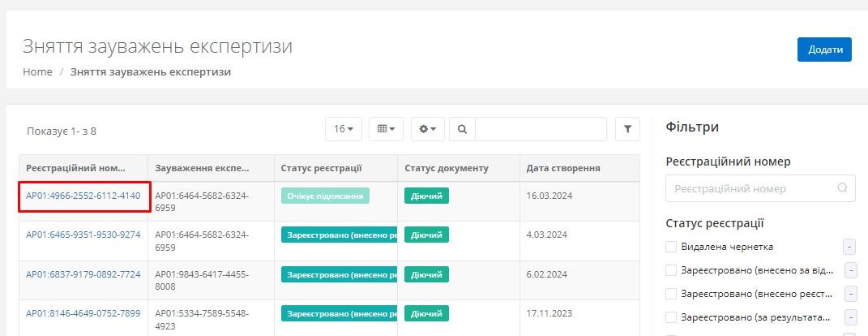Click the Зареєстровано badge in the 4.03.2024 row
Image resolution: width=868 pixels, height=336 pixels.
point(339,235)
